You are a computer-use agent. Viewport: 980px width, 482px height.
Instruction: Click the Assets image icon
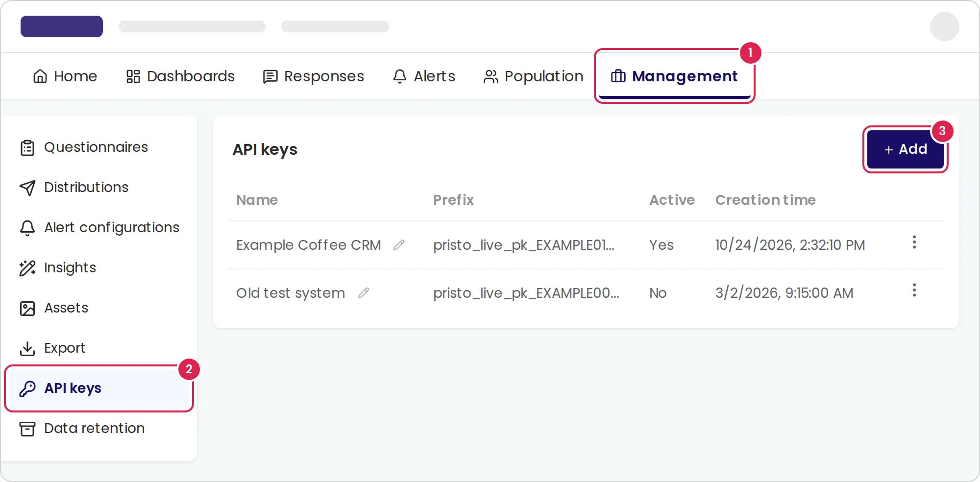pos(27,308)
